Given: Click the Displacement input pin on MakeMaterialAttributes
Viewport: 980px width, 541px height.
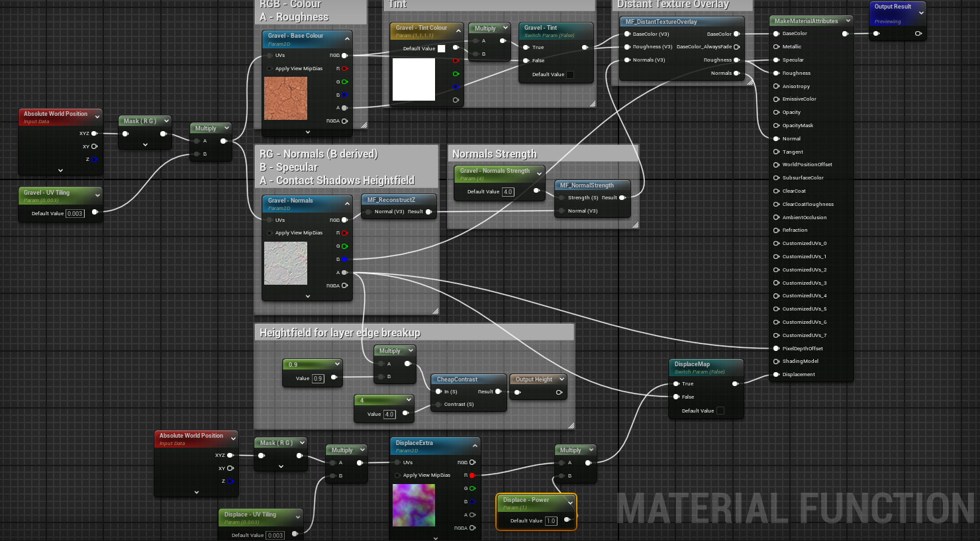Looking at the screenshot, I should (776, 375).
